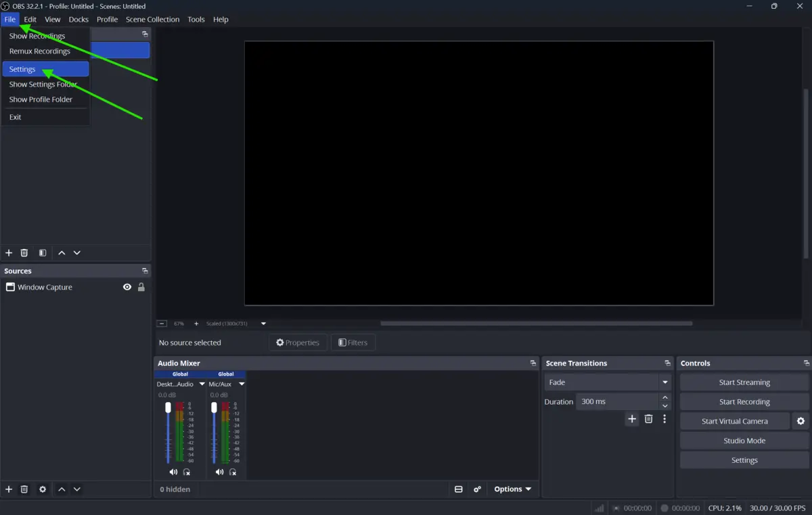Image resolution: width=812 pixels, height=515 pixels.
Task: Remove selected scene using trash icon
Action: pyautogui.click(x=24, y=253)
